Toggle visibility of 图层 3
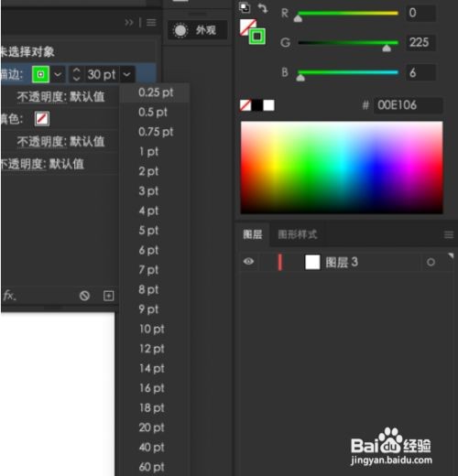 248,262
